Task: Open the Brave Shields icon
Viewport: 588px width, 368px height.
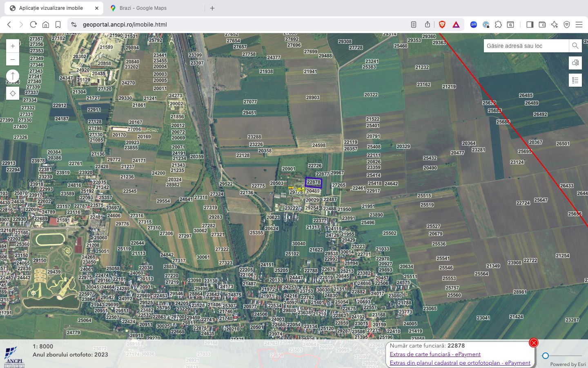Action: (x=442, y=25)
